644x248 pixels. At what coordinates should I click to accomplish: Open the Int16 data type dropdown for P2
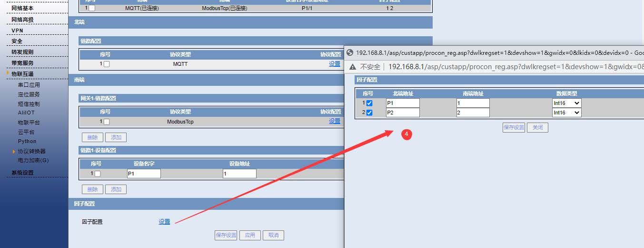(566, 113)
